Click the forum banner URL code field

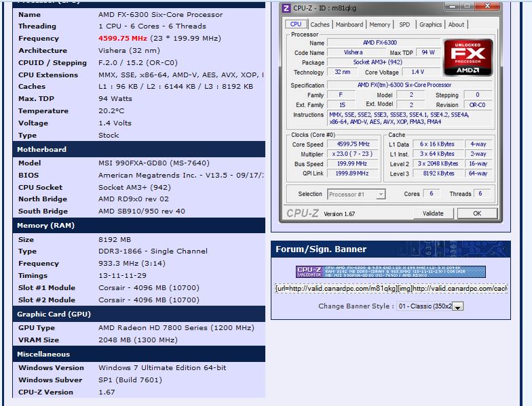(391, 289)
